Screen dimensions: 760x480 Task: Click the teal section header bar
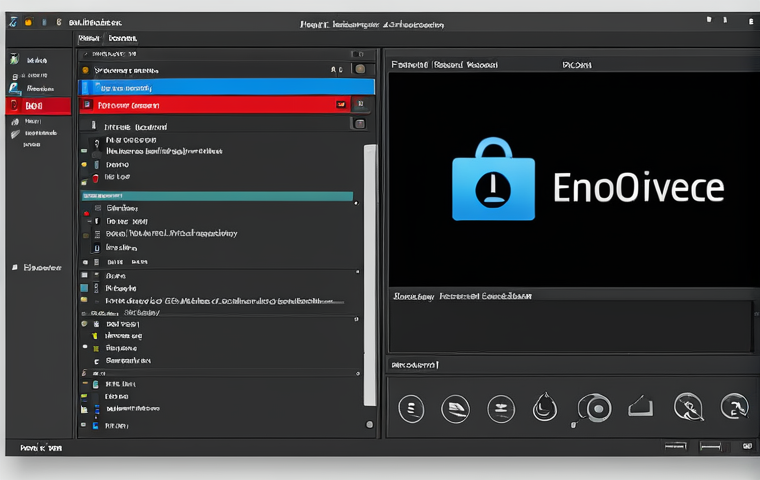click(217, 196)
